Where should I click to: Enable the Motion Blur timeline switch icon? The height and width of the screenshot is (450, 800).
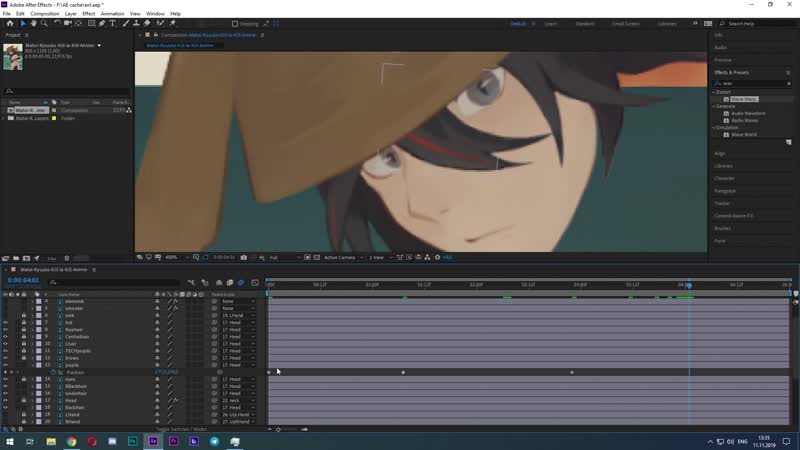tap(241, 283)
